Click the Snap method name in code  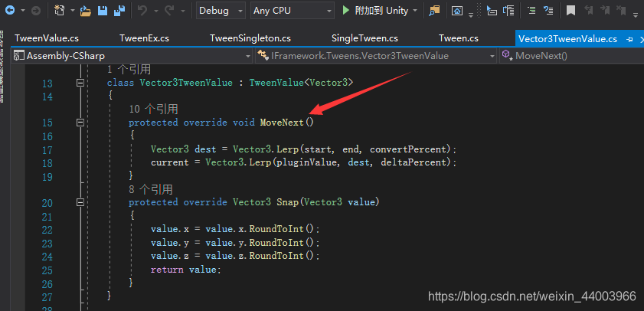click(x=287, y=202)
